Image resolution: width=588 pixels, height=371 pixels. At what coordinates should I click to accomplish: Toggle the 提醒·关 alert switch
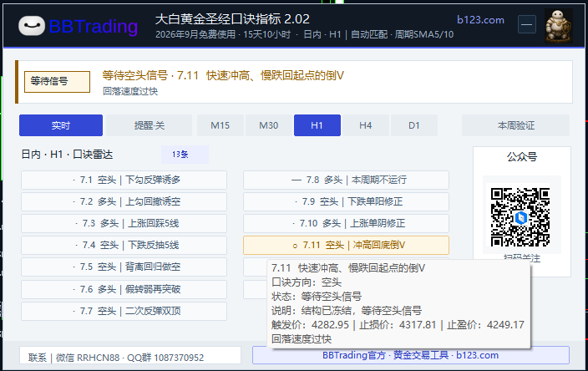[149, 125]
